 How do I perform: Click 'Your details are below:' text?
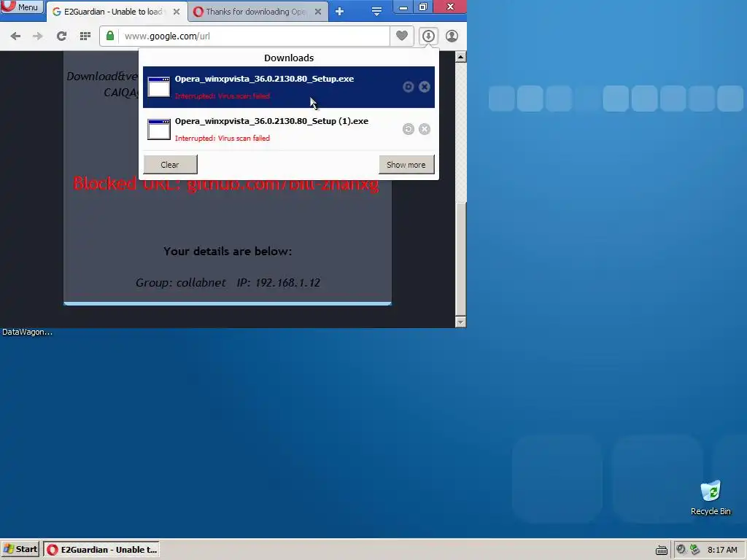pos(228,252)
